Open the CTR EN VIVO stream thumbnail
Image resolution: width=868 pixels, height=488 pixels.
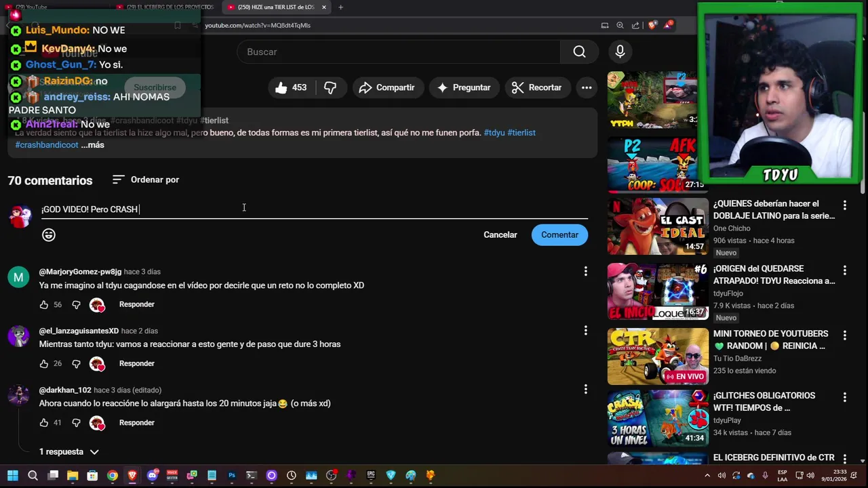click(657, 357)
